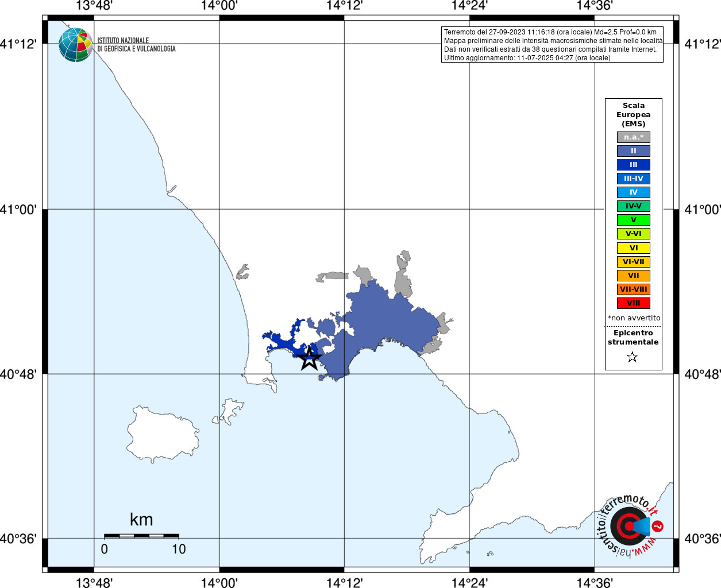721x588 pixels.
Task: Click the scale bar '10' label
Action: click(179, 549)
